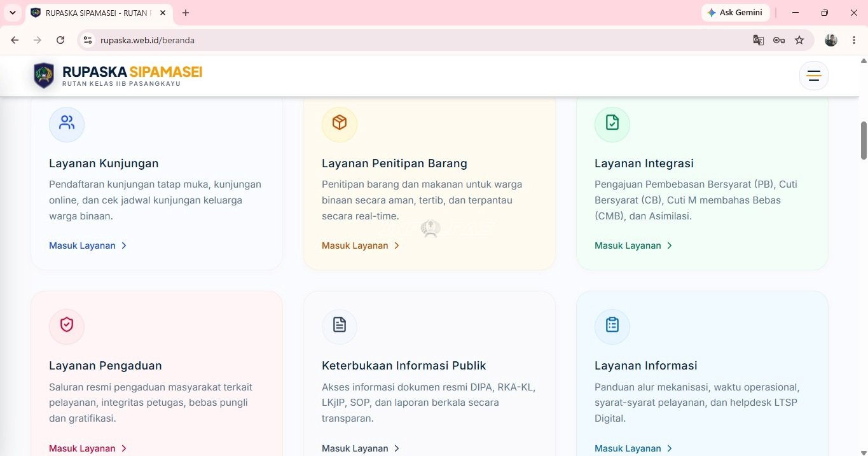The height and width of the screenshot is (456, 868).
Task: Select the RUPASKA SIPAMASEI browser tab
Action: (99, 13)
